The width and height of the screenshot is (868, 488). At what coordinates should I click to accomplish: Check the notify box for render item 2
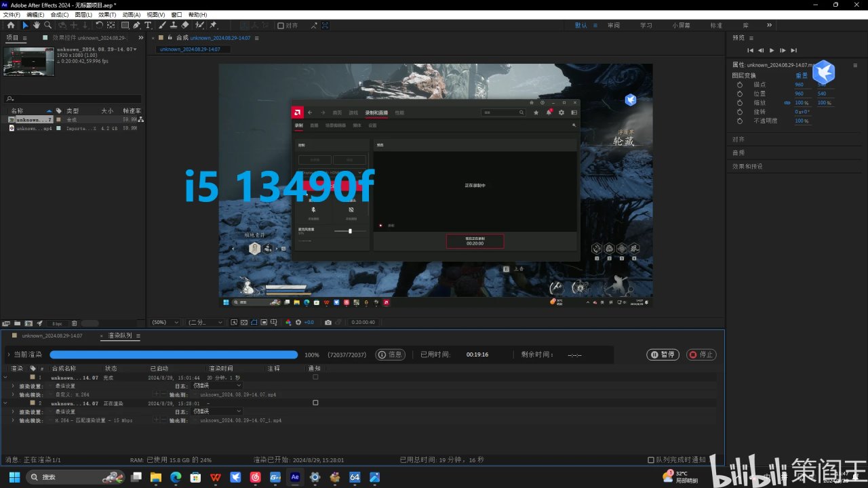315,403
